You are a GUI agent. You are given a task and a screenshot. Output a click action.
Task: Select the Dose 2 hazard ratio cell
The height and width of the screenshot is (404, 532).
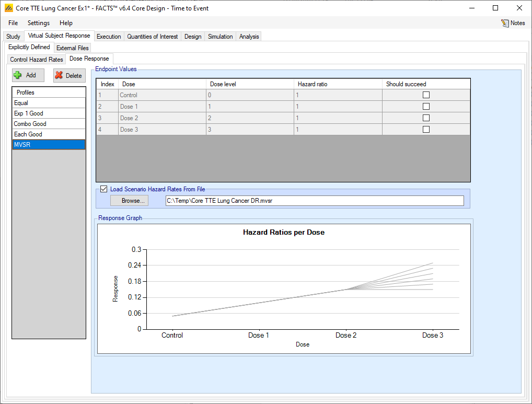(338, 118)
